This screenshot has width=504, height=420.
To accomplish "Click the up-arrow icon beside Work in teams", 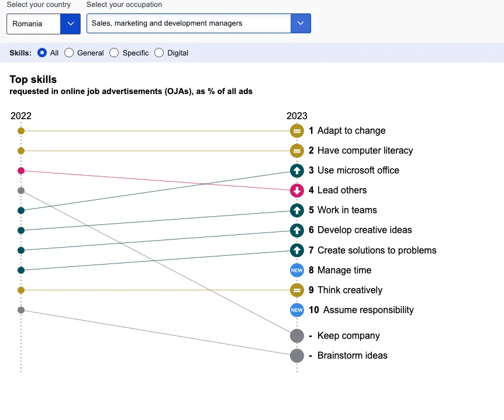I will (x=297, y=210).
